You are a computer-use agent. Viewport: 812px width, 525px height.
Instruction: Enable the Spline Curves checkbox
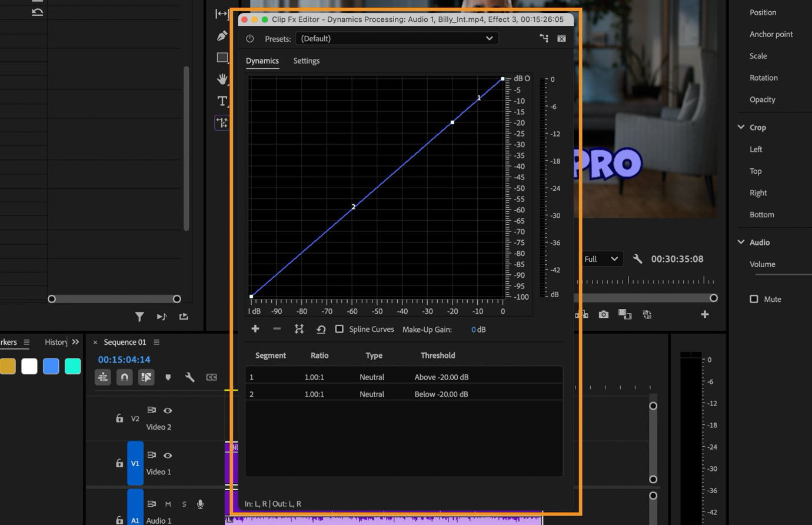(340, 329)
